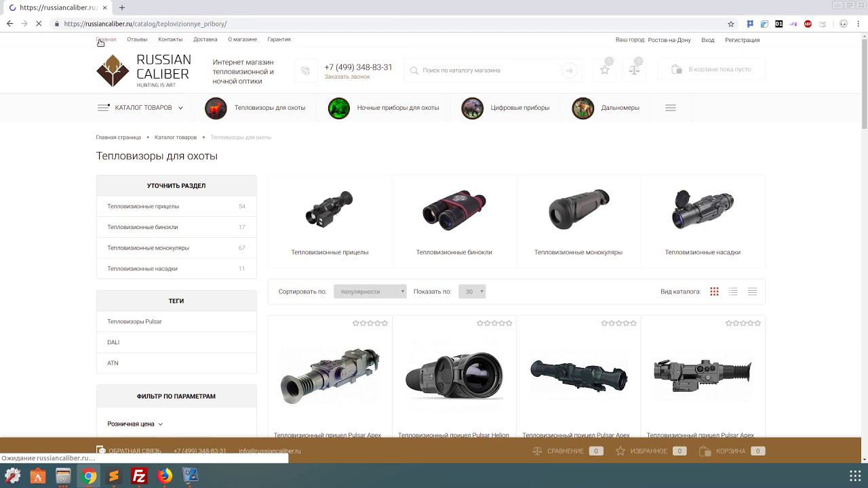The height and width of the screenshot is (488, 868).
Task: Open the sort by popularity dropdown
Action: point(370,291)
